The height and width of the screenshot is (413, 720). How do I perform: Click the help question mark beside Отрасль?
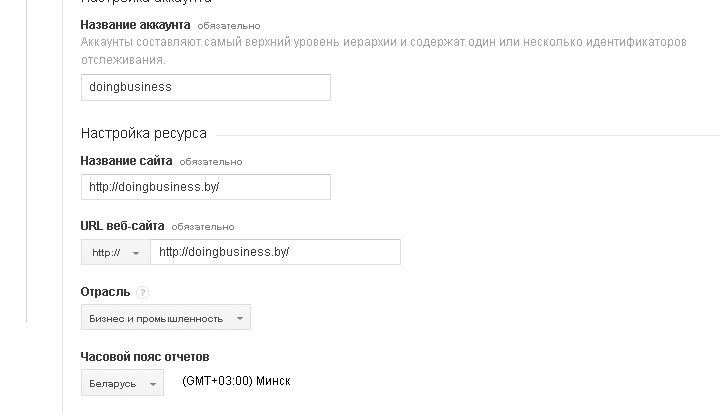[x=143, y=292]
